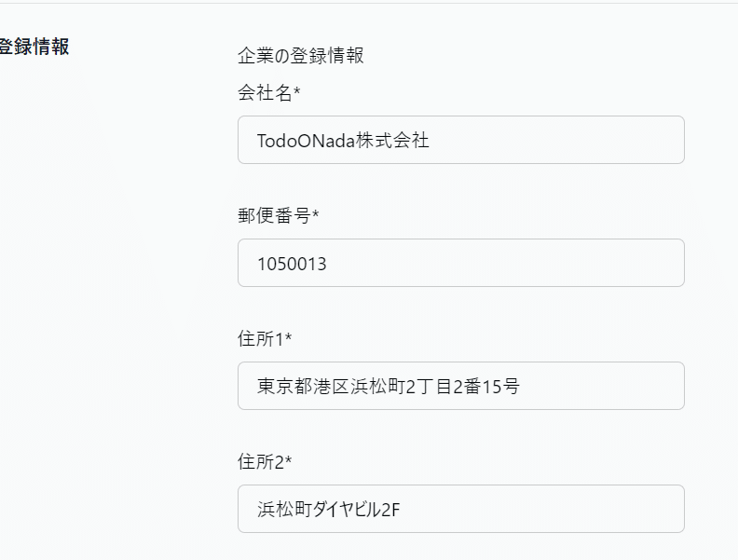The height and width of the screenshot is (560, 738).
Task: Click the TodoONada株式会社 text in the field
Action: (x=343, y=141)
